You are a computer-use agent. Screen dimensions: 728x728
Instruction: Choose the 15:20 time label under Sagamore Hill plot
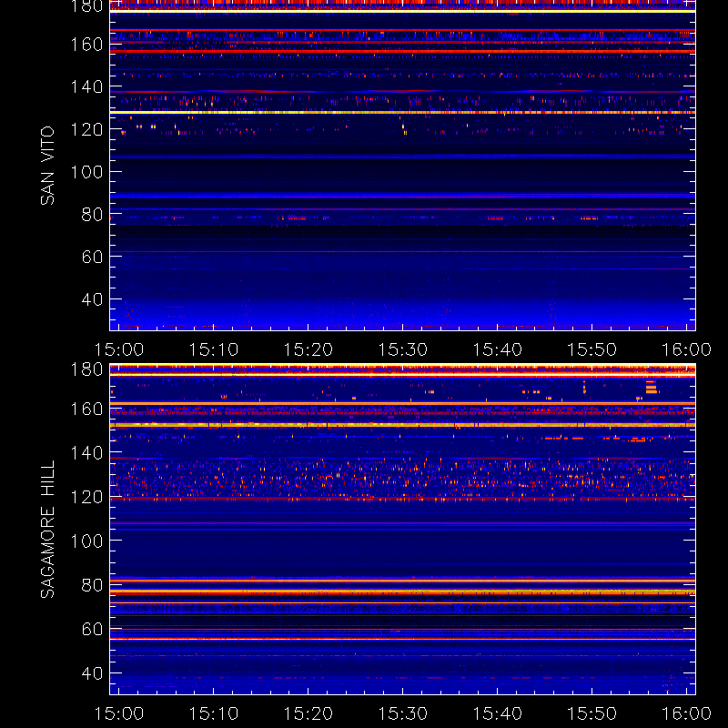308,713
